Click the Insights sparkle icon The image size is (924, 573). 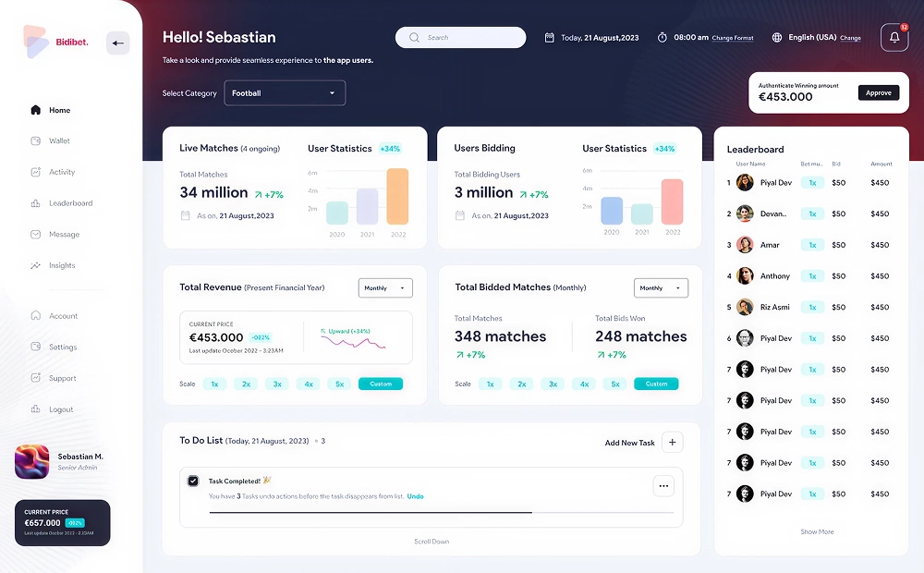[x=35, y=266]
